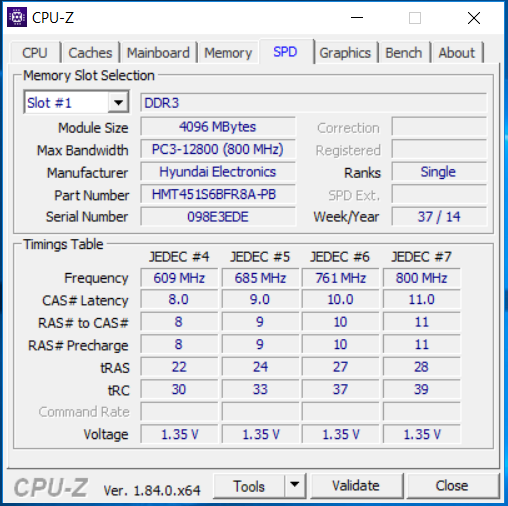Click the empty SPD Ext. field
Image resolution: width=508 pixels, height=506 pixels.
coord(439,194)
